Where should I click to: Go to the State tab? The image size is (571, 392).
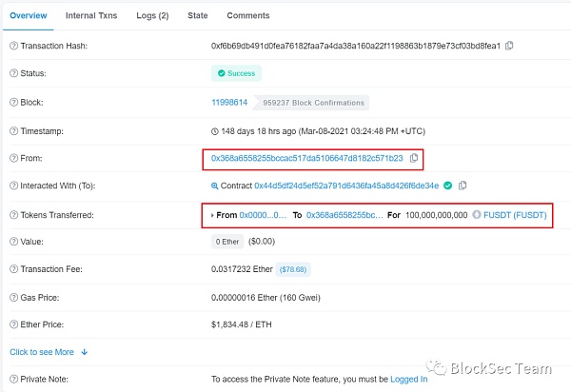[197, 16]
